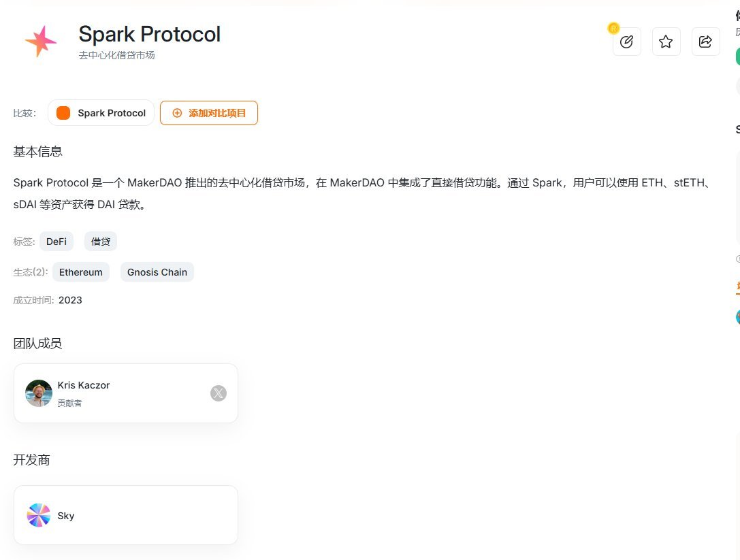Select the 借贷 tag
Screen dimensions: 740x560
(101, 242)
